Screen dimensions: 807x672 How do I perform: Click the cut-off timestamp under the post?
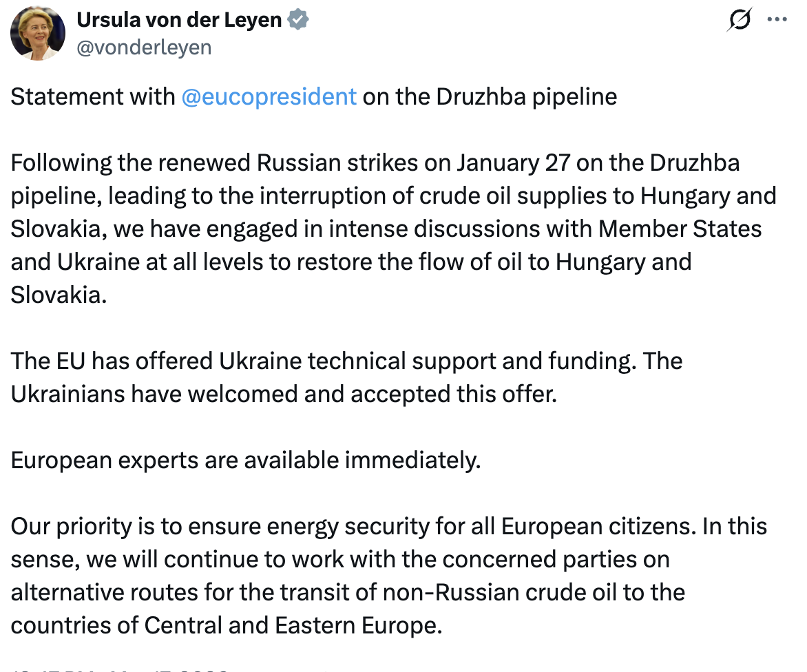coord(117,668)
